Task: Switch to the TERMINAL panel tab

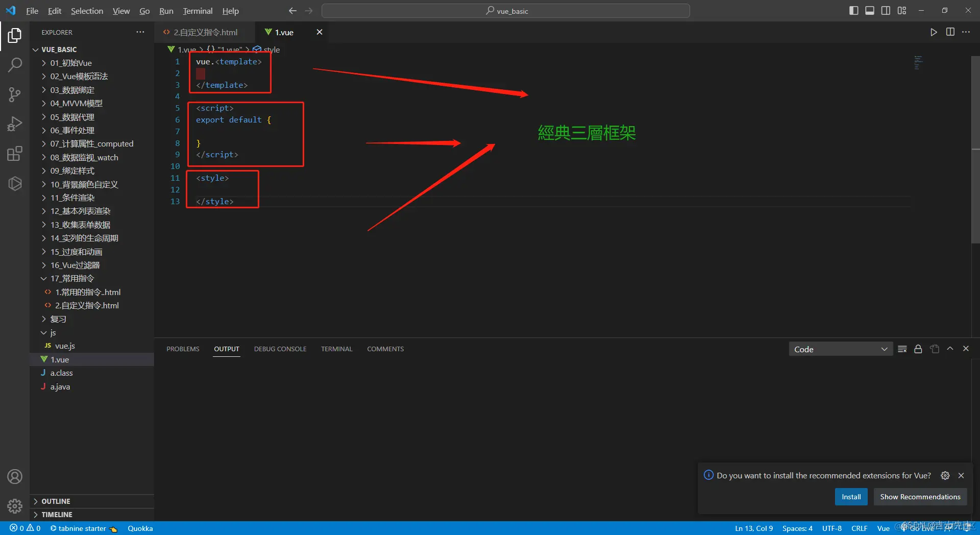Action: click(x=337, y=349)
